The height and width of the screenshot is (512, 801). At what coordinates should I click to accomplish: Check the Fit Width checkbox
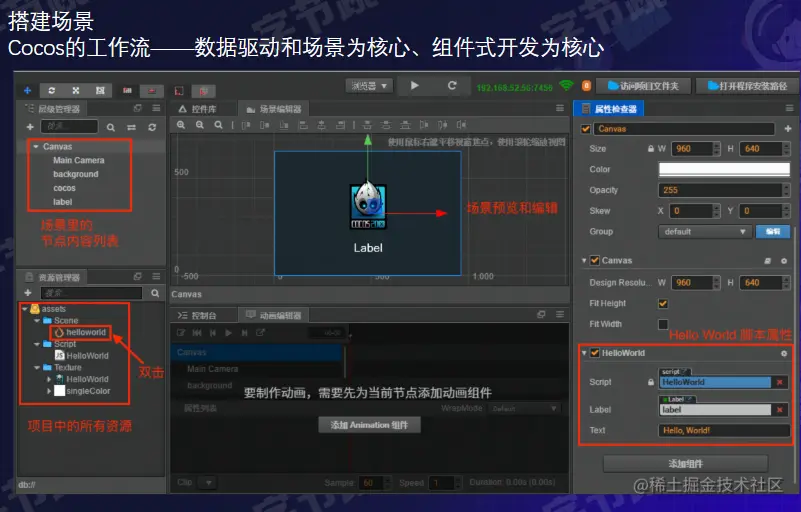663,324
